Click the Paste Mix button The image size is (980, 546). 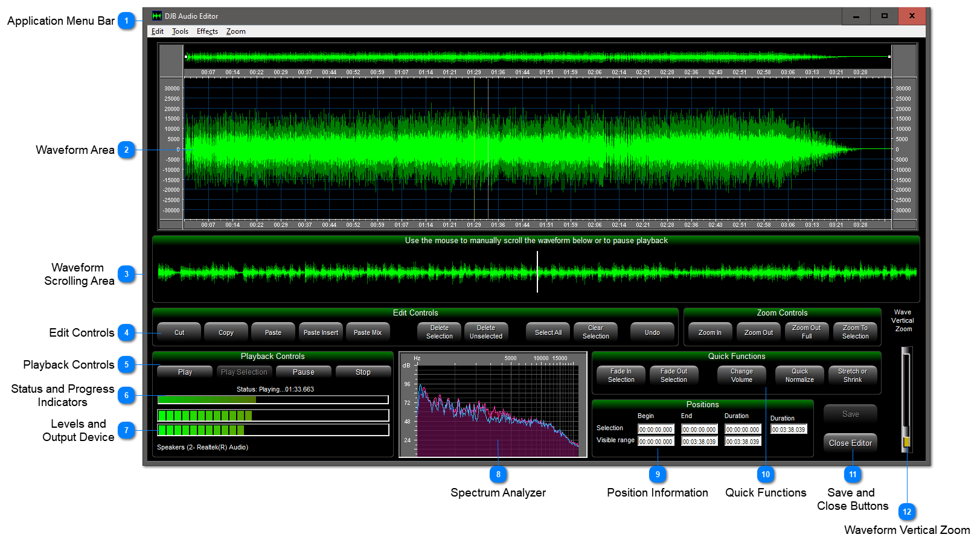pyautogui.click(x=368, y=332)
